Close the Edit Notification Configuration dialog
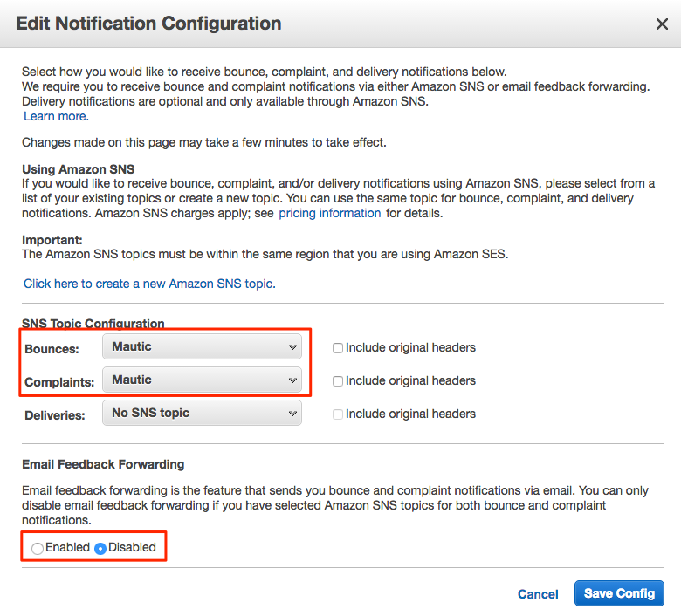 point(662,24)
